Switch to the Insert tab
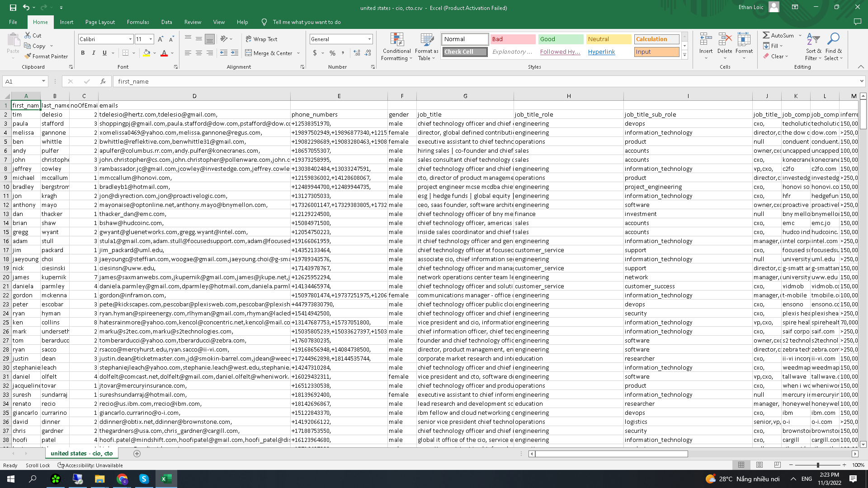This screenshot has height=488, width=868. (x=66, y=22)
